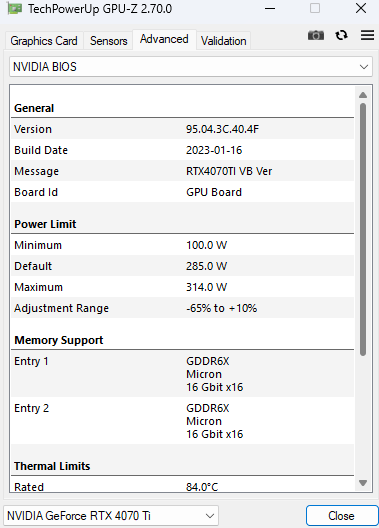Image resolution: width=379 pixels, height=528 pixels.
Task: Open the hamburger menu icon
Action: 367,35
